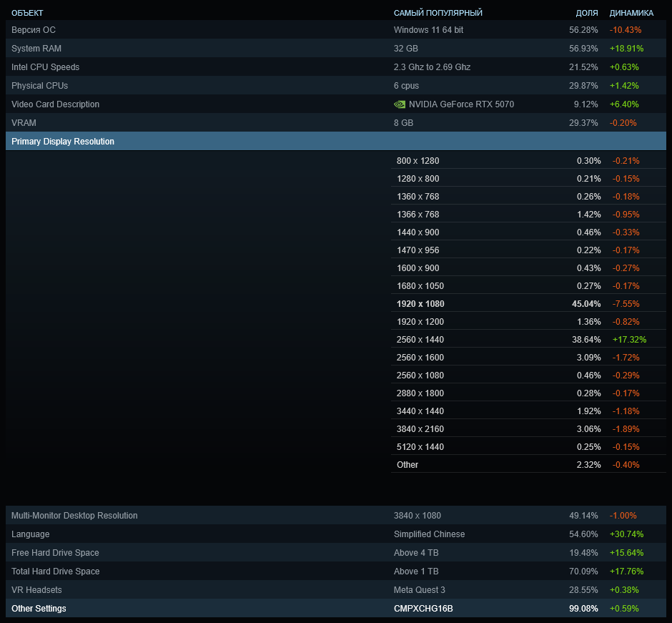The height and width of the screenshot is (623, 672).
Task: Select the Other resolution row
Action: [528, 464]
